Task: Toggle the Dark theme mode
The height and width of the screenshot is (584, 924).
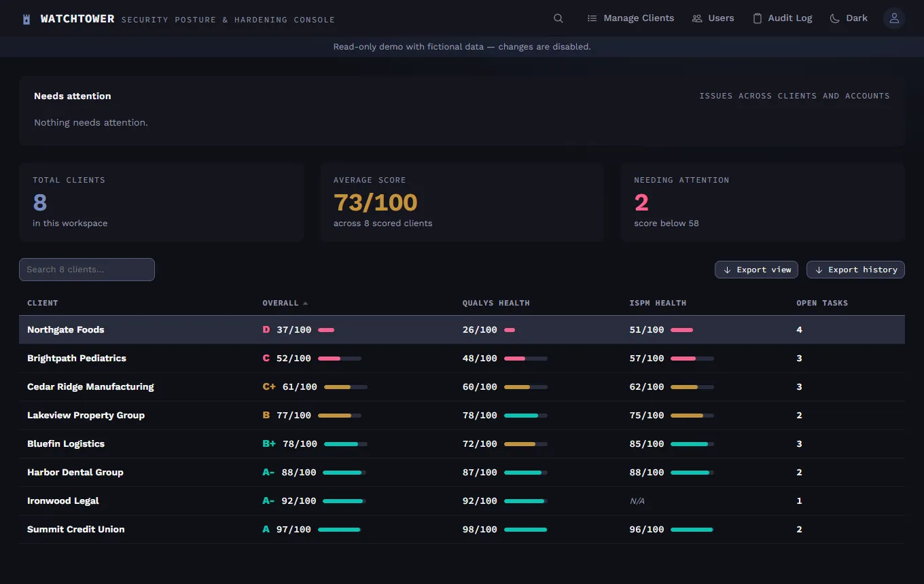Action: pos(849,18)
